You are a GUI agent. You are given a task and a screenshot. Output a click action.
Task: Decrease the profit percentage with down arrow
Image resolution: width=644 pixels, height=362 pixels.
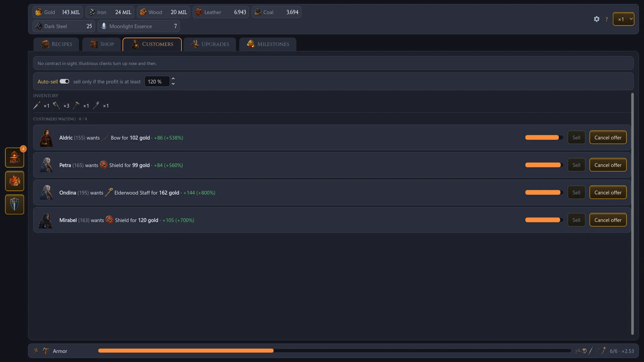click(173, 84)
